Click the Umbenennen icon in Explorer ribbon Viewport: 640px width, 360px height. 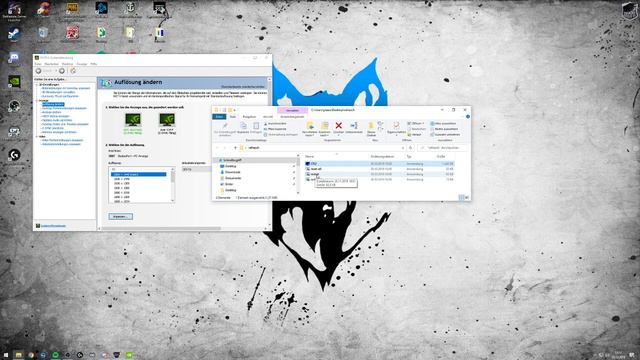tap(354, 125)
